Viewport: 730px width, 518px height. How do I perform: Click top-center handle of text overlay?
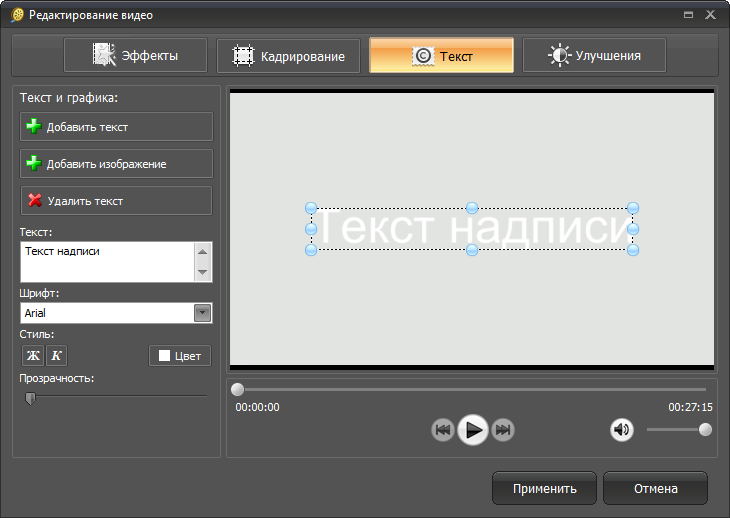[x=472, y=208]
